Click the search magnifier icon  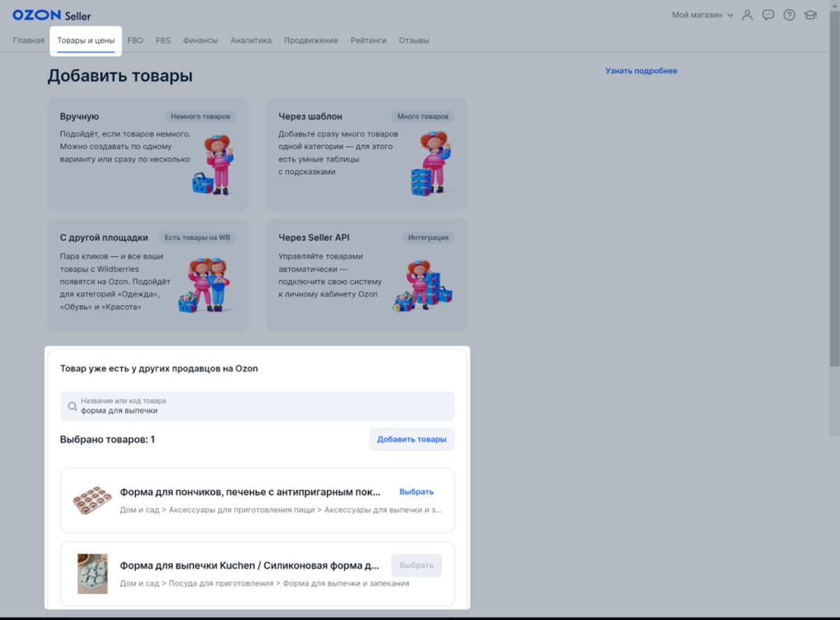(x=72, y=406)
